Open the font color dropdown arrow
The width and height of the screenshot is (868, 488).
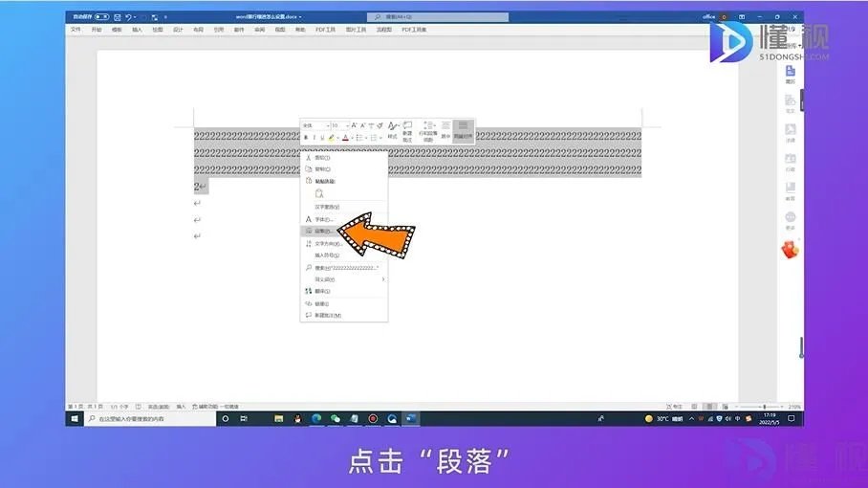click(352, 138)
